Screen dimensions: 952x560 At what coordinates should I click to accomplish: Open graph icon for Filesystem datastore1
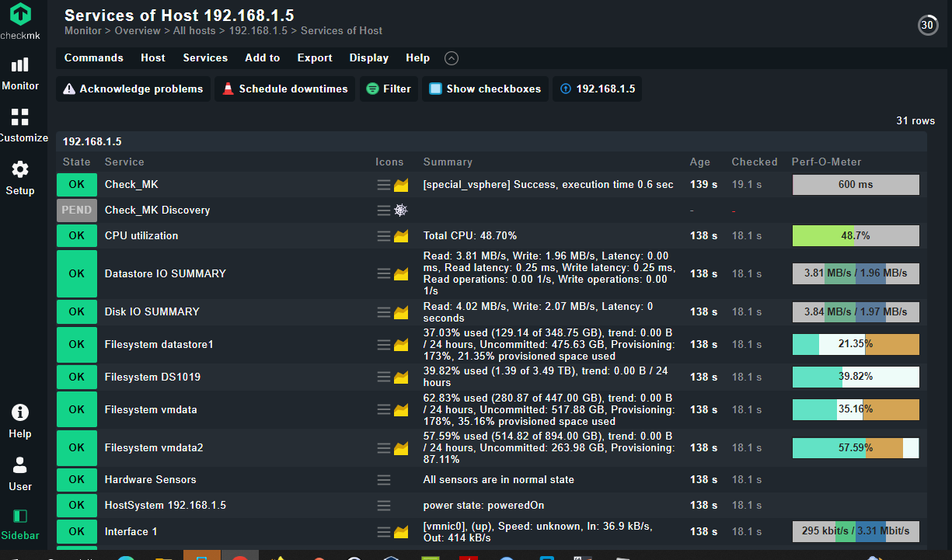pos(401,345)
